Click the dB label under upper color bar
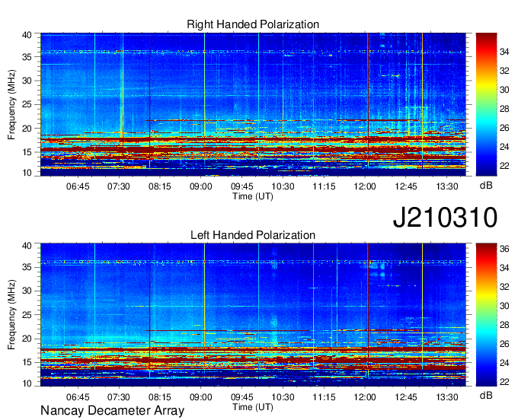518x420 pixels. point(486,186)
